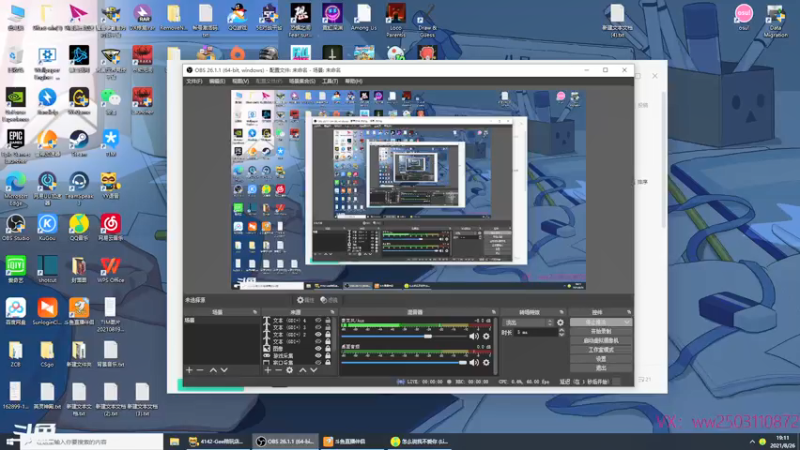Mute the 麦克风/Aux speaker icon
This screenshot has height=450, width=800.
coord(474,336)
